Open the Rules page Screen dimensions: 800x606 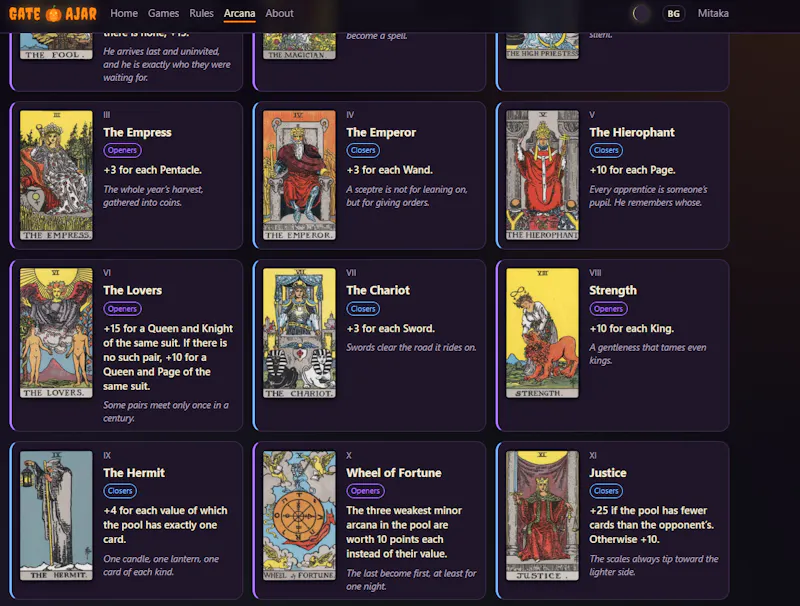click(201, 13)
